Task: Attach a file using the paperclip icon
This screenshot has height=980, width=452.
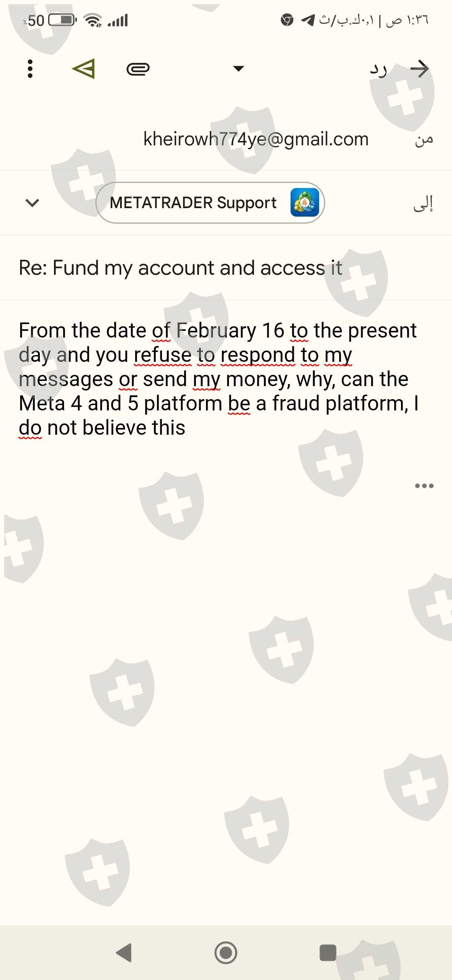Action: click(138, 69)
